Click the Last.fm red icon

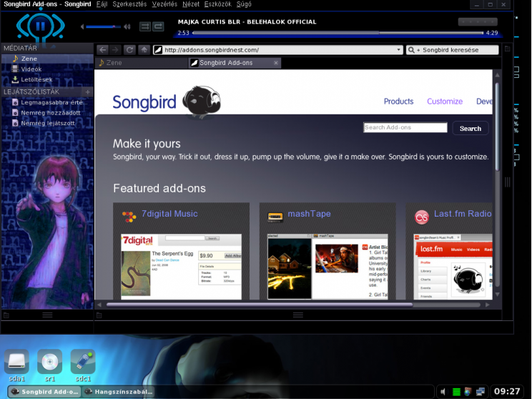[421, 217]
